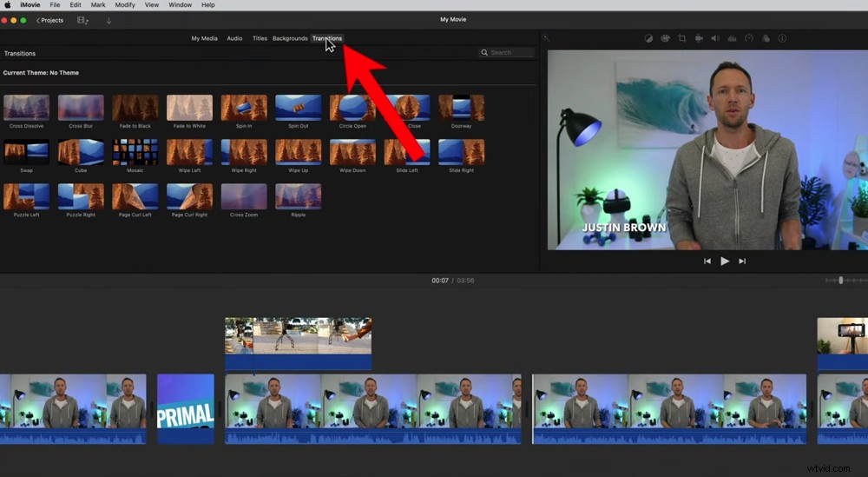
Task: Open Noise Reduction and Equalizer tool
Action: 732,38
